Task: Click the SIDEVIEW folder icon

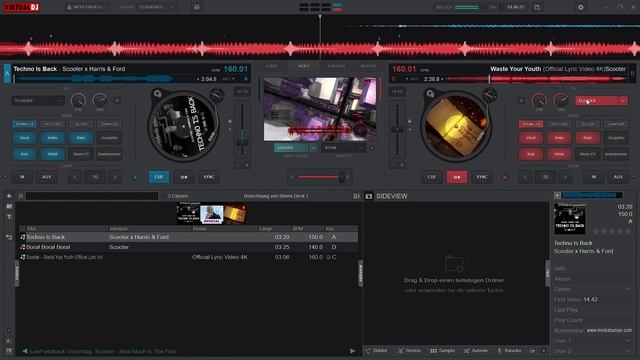Action: pos(369,196)
